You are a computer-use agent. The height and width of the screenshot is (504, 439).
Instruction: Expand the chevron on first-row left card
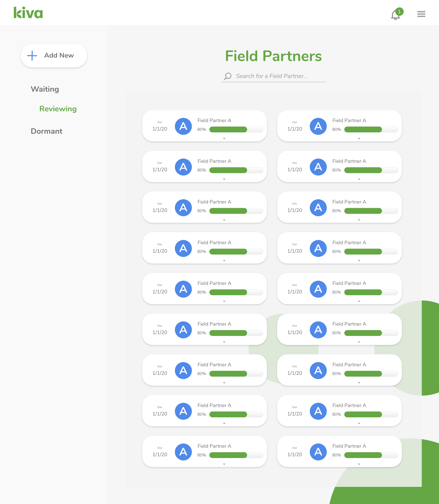(224, 138)
